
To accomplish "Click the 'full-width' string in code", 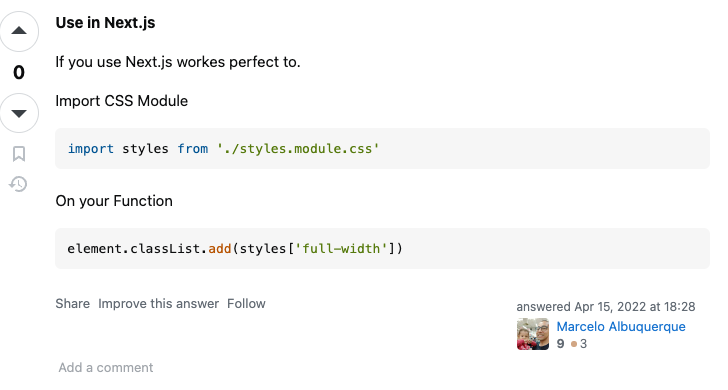I will click(x=341, y=249).
